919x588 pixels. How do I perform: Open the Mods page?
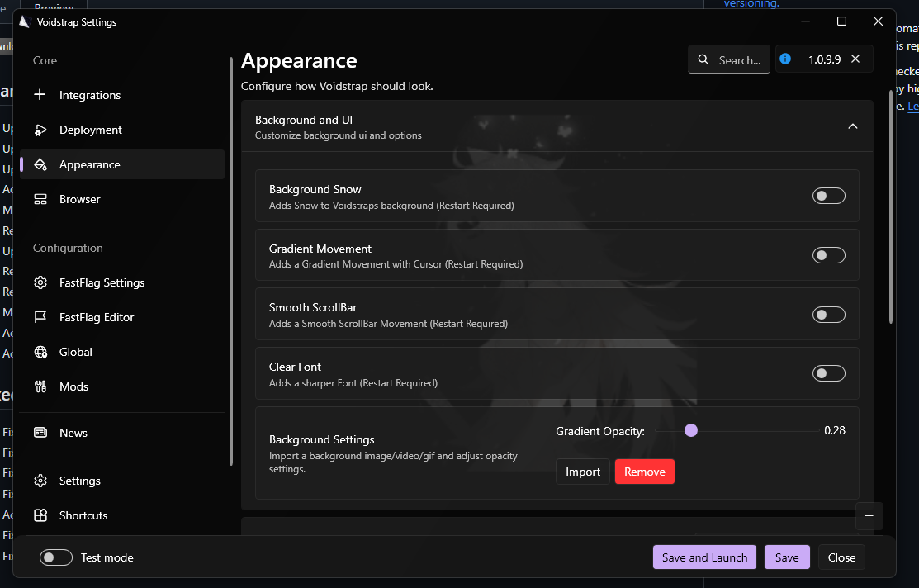tap(122, 386)
